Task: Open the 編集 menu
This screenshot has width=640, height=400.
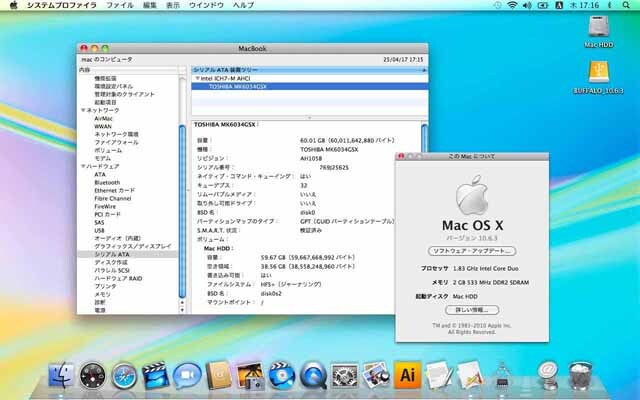Action: click(150, 5)
